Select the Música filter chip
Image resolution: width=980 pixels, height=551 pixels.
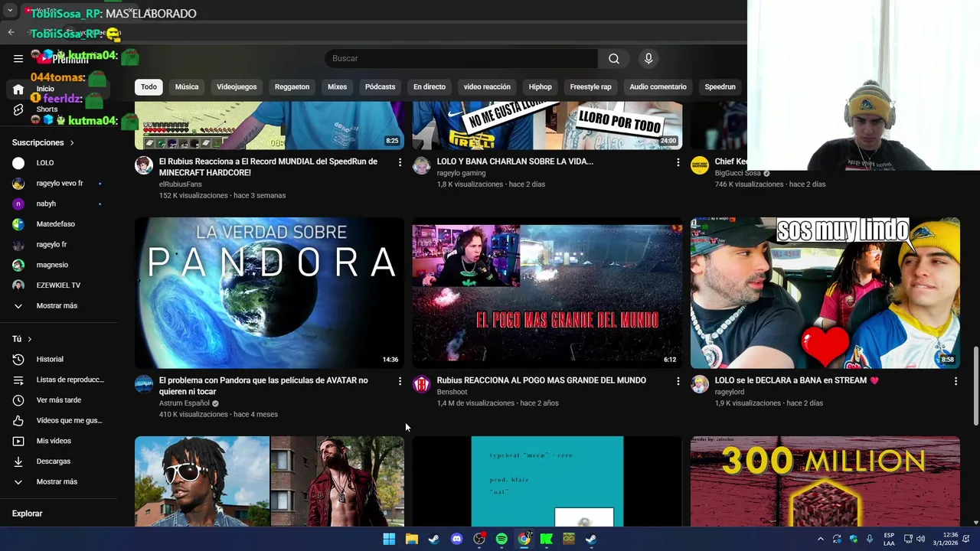[187, 87]
